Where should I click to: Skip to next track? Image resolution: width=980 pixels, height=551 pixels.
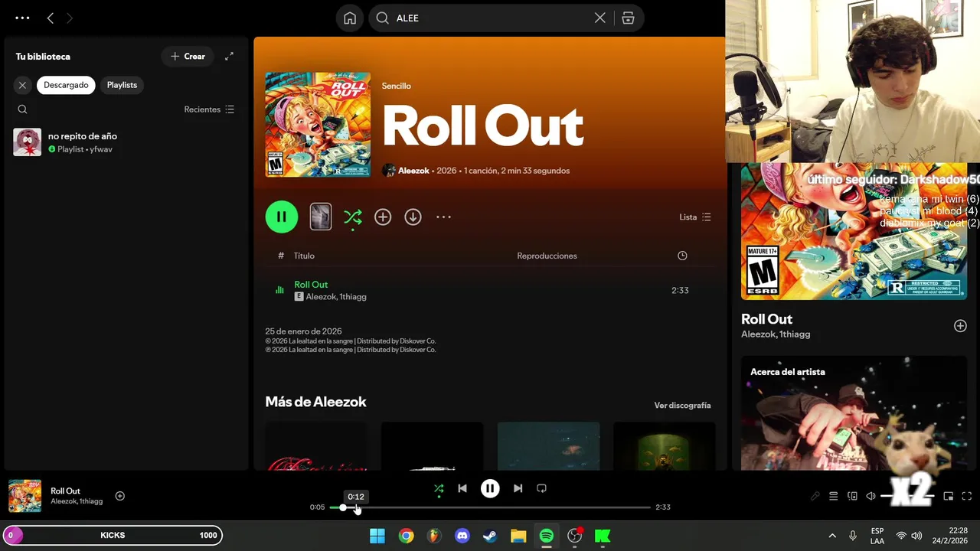(518, 488)
